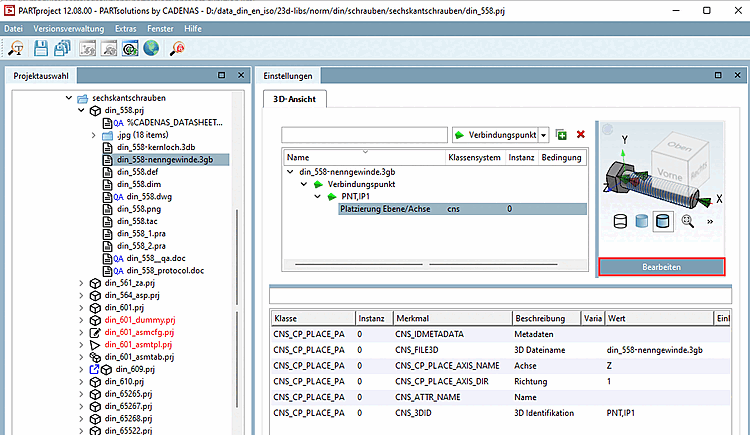This screenshot has height=435, width=750.
Task: Click the green plus add icon
Action: [x=561, y=134]
